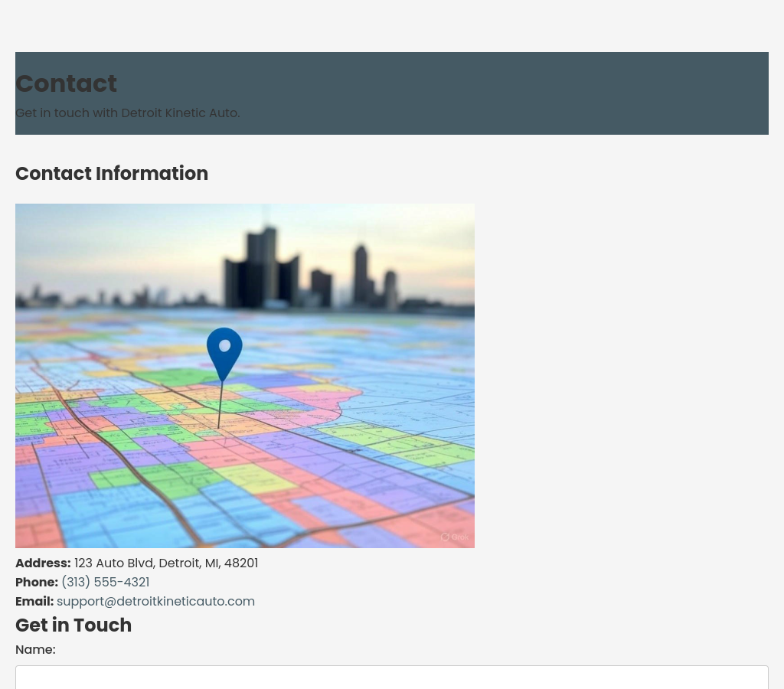Click the "Contact" page heading
784x689 pixels.
66,83
